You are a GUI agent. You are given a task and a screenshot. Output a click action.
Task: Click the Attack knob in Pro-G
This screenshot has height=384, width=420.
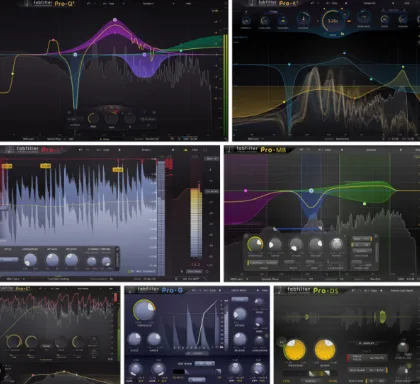pyautogui.click(x=240, y=314)
